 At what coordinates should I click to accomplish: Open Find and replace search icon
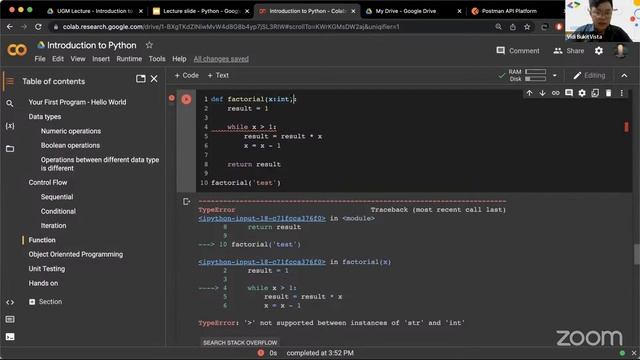point(10,103)
